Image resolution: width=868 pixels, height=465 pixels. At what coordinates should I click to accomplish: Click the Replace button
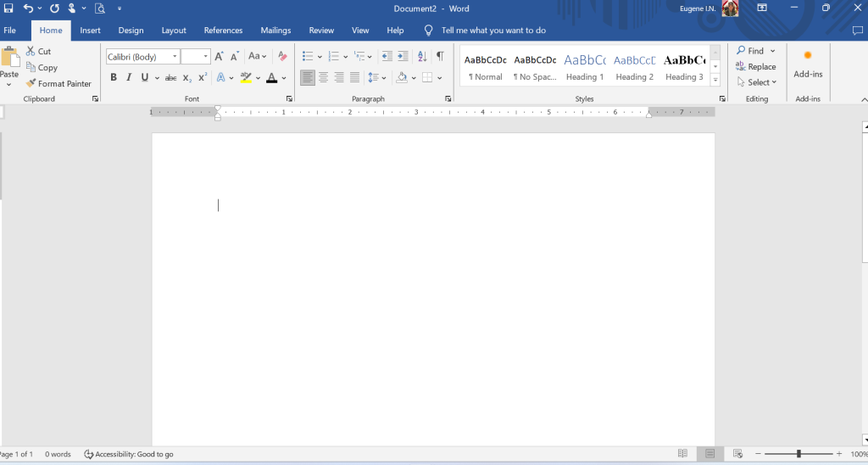coord(756,67)
